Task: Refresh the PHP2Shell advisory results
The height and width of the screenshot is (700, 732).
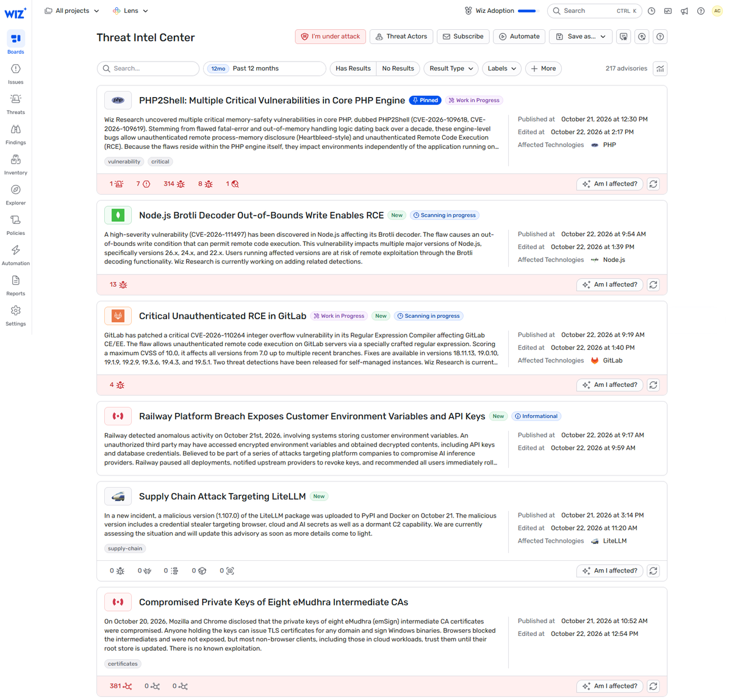Action: (653, 184)
